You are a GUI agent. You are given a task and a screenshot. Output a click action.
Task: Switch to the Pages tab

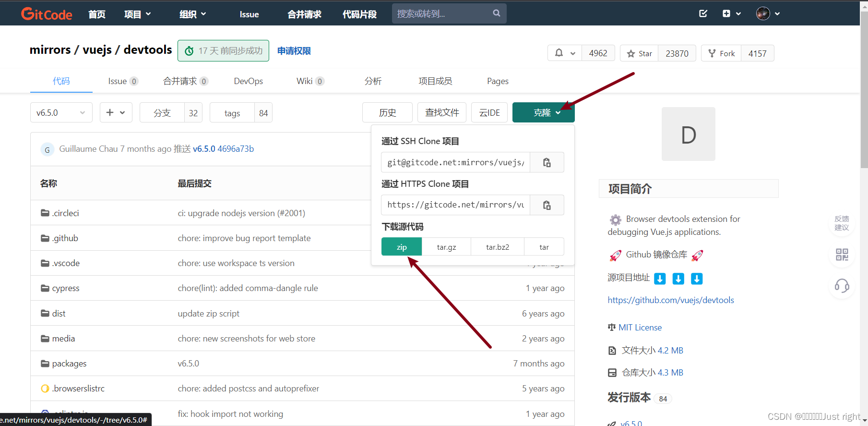coord(498,81)
